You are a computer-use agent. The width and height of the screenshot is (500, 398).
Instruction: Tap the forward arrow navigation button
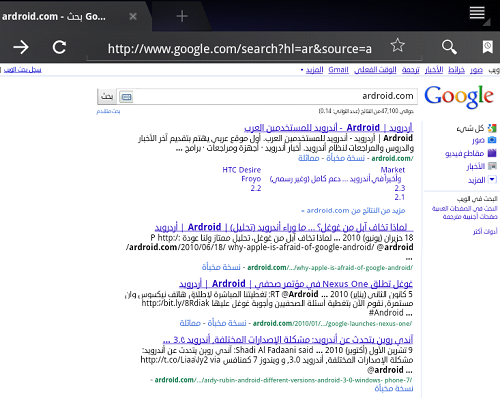[21, 47]
